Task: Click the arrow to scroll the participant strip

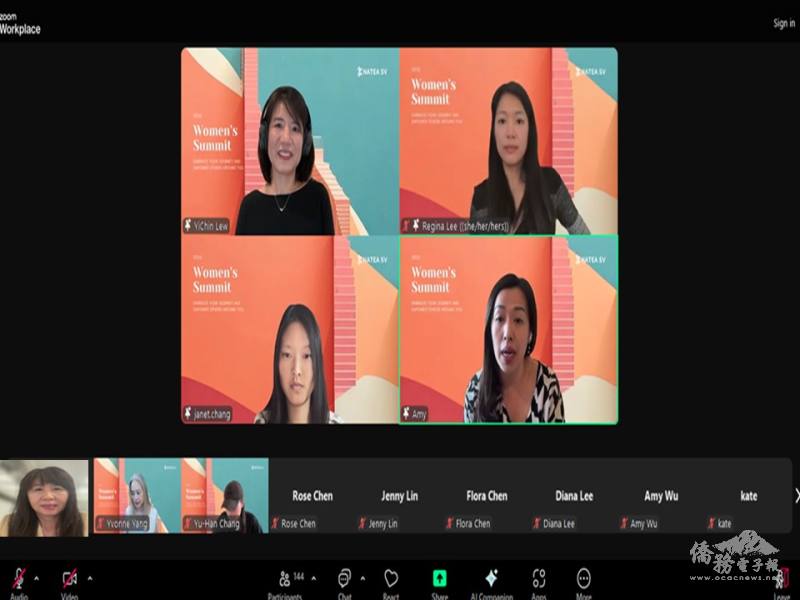Action: point(793,497)
